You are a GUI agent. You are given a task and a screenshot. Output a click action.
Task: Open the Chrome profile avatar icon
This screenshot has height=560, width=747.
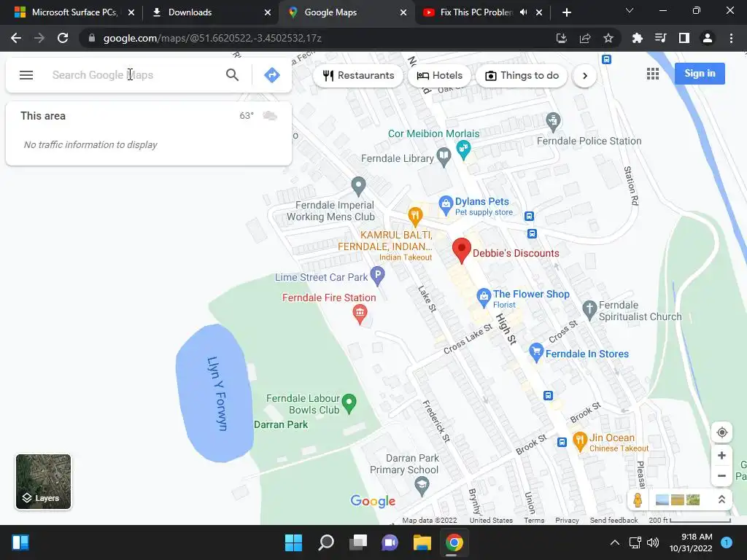[x=708, y=38]
